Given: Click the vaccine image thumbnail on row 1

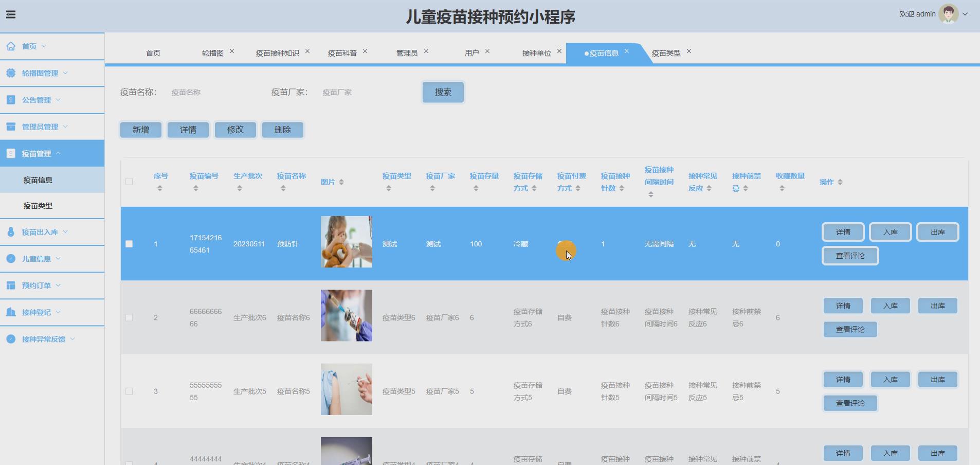Looking at the screenshot, I should pos(346,242).
